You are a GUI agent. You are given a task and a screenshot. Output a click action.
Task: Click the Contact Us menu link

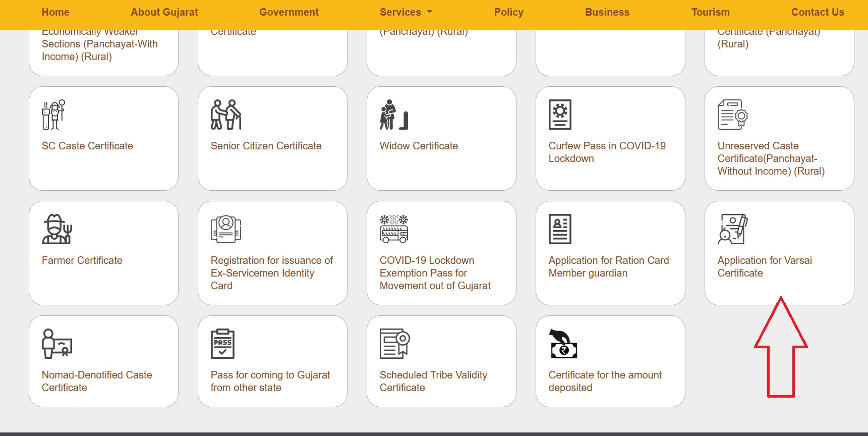[817, 12]
